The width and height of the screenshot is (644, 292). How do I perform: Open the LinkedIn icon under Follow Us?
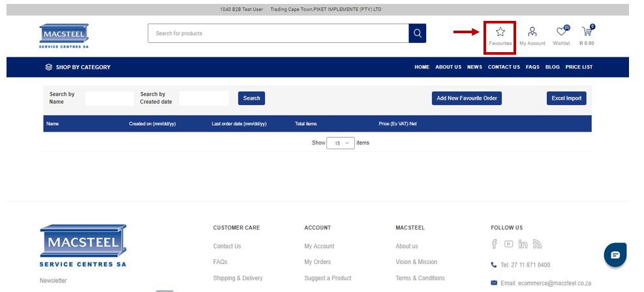[523, 244]
